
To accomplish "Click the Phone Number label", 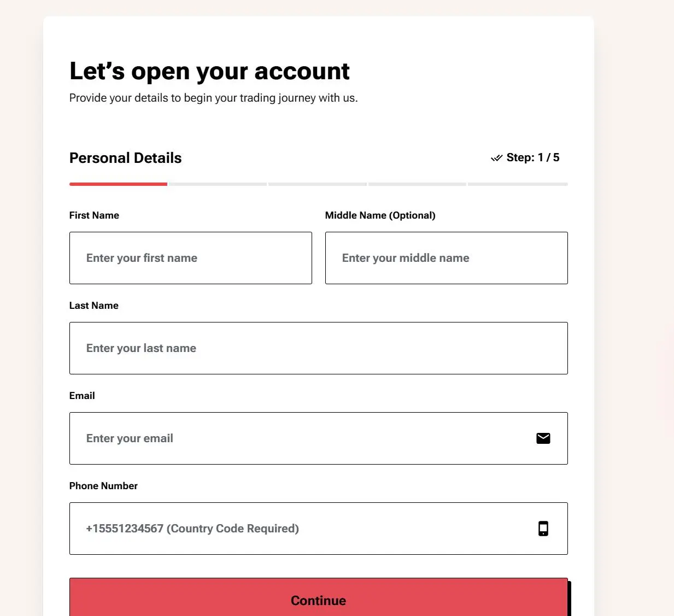I will pos(103,486).
